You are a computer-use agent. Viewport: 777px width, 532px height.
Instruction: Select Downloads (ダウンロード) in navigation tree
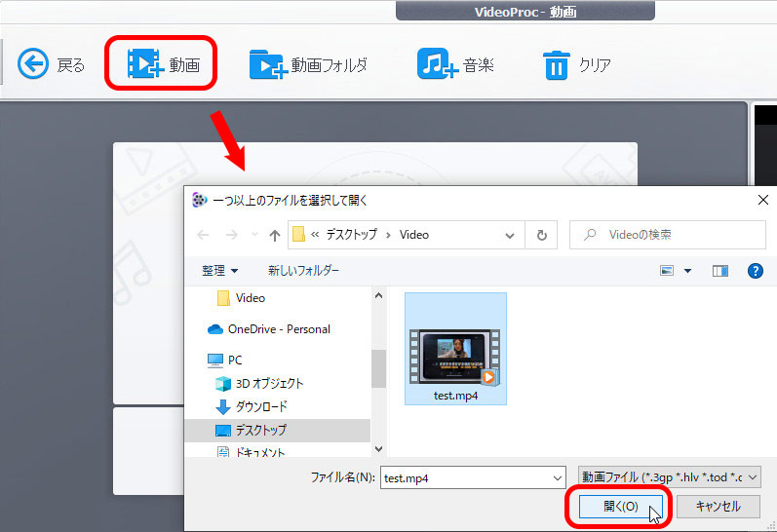point(260,406)
